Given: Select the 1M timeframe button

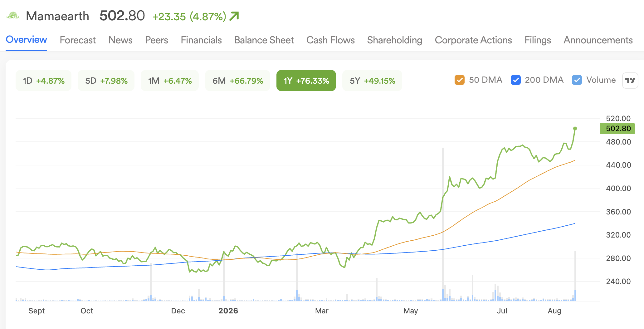Looking at the screenshot, I should coord(170,81).
